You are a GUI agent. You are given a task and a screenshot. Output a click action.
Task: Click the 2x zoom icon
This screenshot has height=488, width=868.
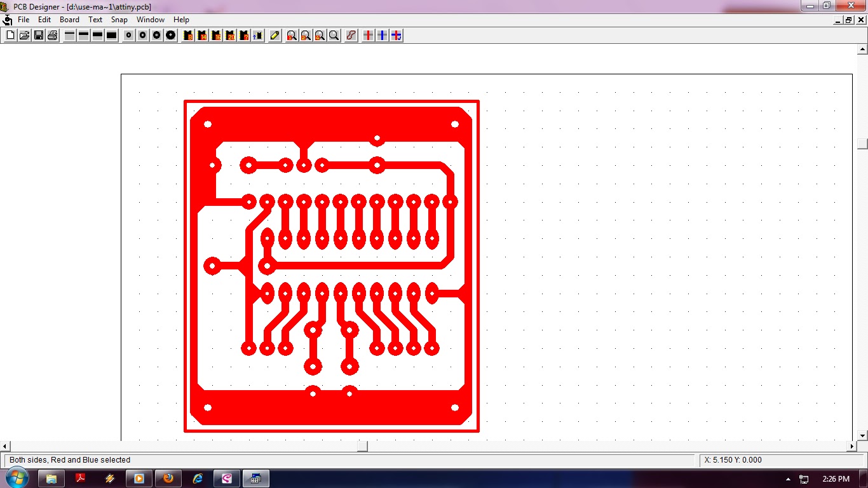(304, 36)
